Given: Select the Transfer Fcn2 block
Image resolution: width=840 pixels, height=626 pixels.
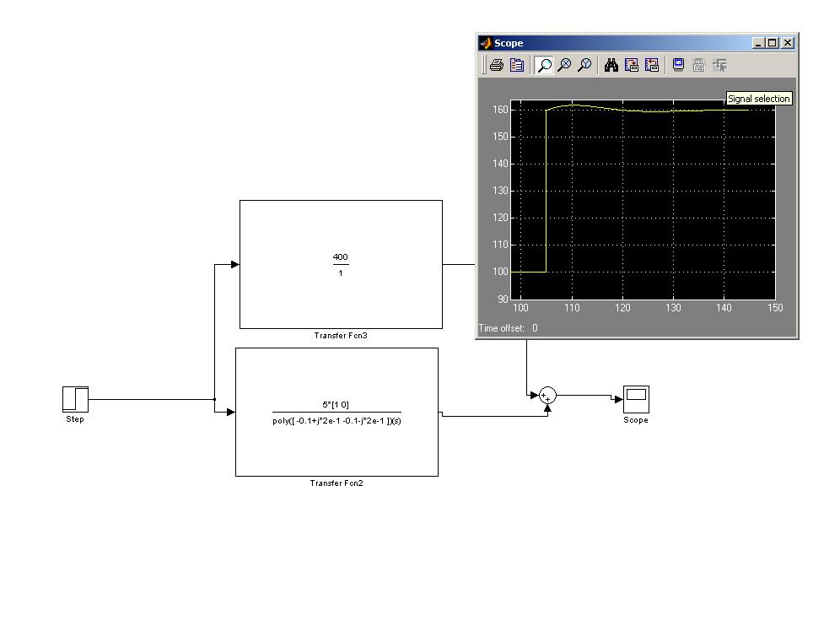Looking at the screenshot, I should [x=337, y=413].
